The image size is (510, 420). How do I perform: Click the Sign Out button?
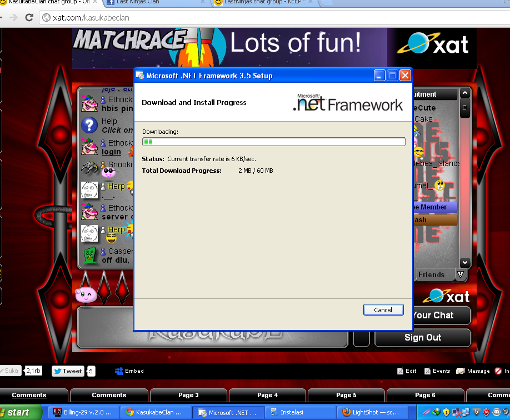click(423, 337)
